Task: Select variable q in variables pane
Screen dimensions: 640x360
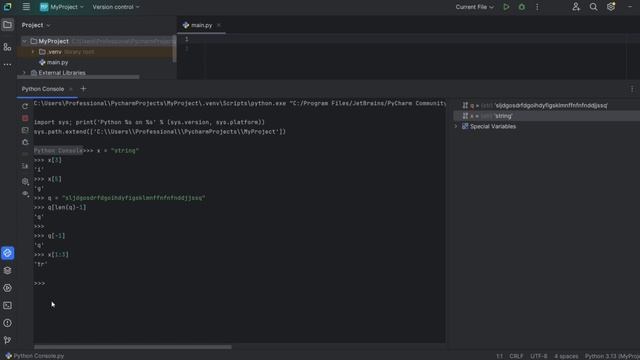Action: 547,105
